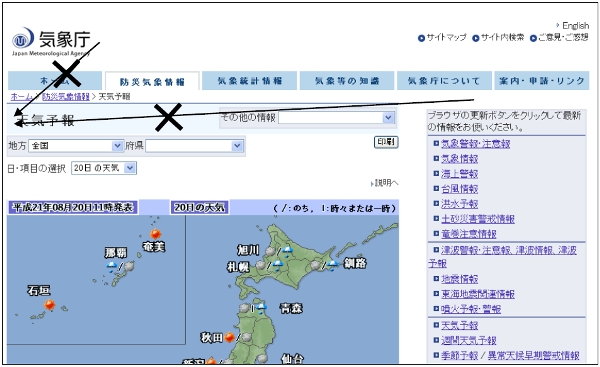Click the umbrella weather icon near 釧路

pos(332,265)
